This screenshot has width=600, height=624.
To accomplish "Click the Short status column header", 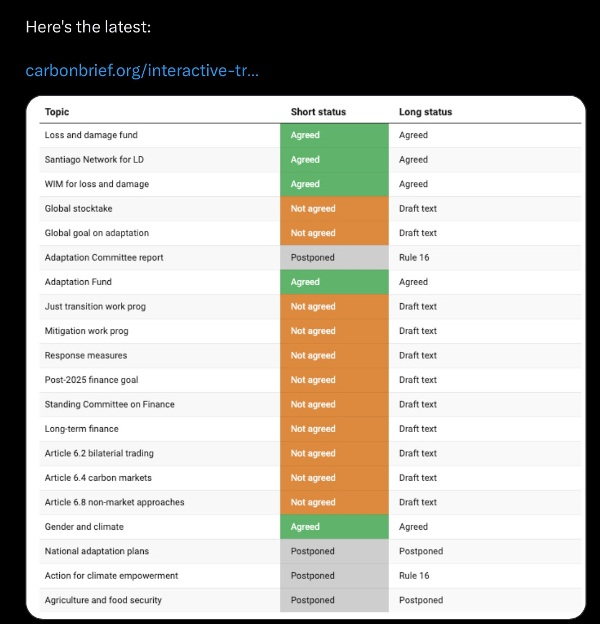I will 319,112.
